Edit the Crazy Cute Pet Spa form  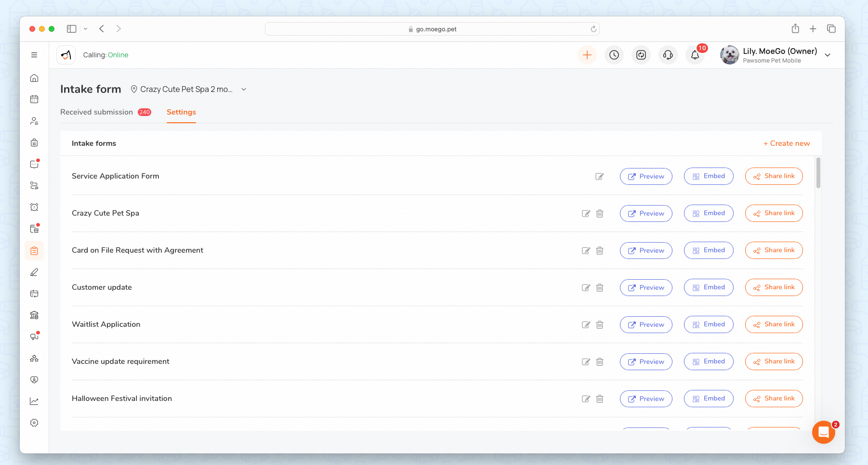tap(586, 213)
